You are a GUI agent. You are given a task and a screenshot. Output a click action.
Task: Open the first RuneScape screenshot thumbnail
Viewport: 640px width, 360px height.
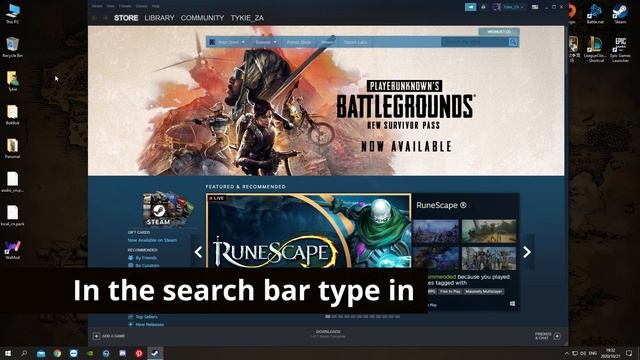tap(436, 231)
